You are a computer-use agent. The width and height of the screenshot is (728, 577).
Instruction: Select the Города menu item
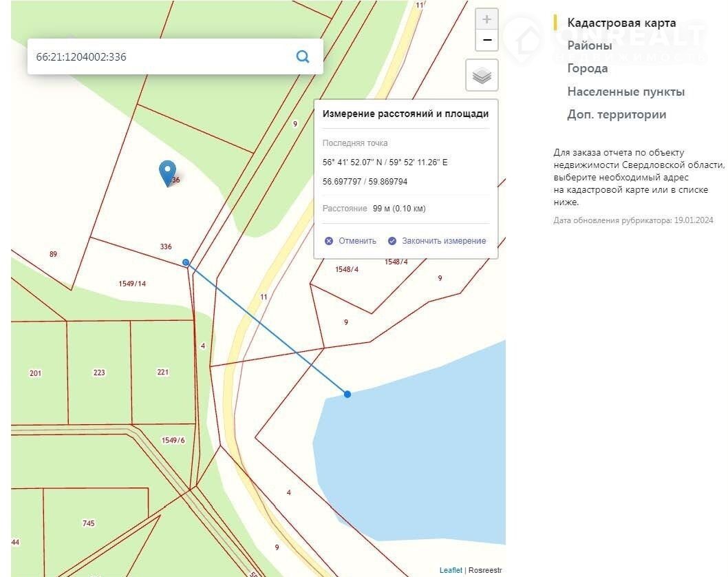pos(587,68)
